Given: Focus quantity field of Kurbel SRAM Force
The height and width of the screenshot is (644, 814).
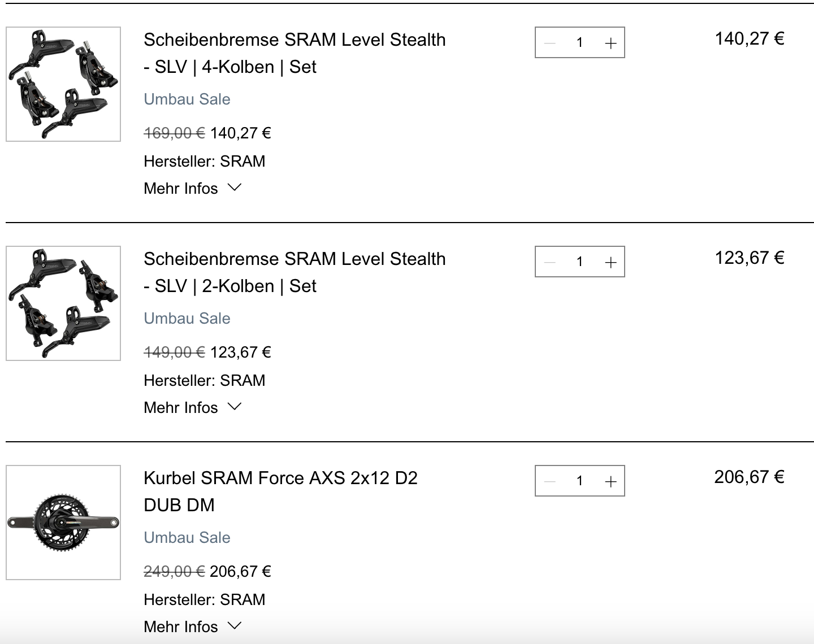Looking at the screenshot, I should [579, 481].
